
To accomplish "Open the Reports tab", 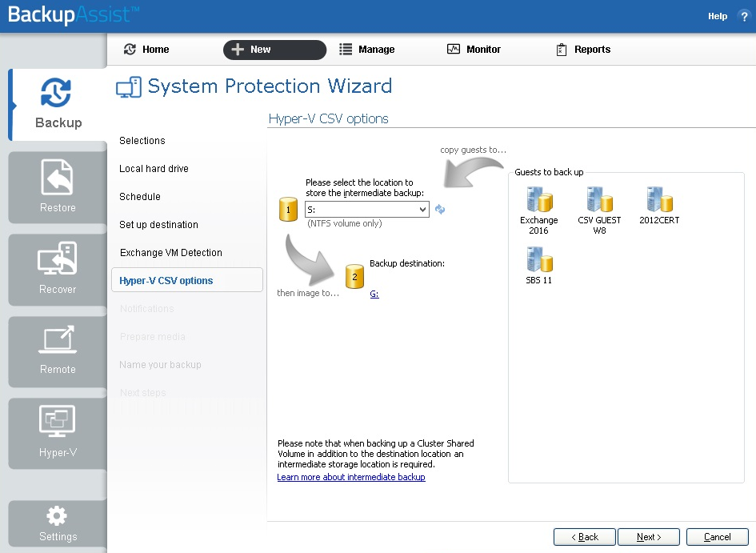I will click(x=583, y=49).
